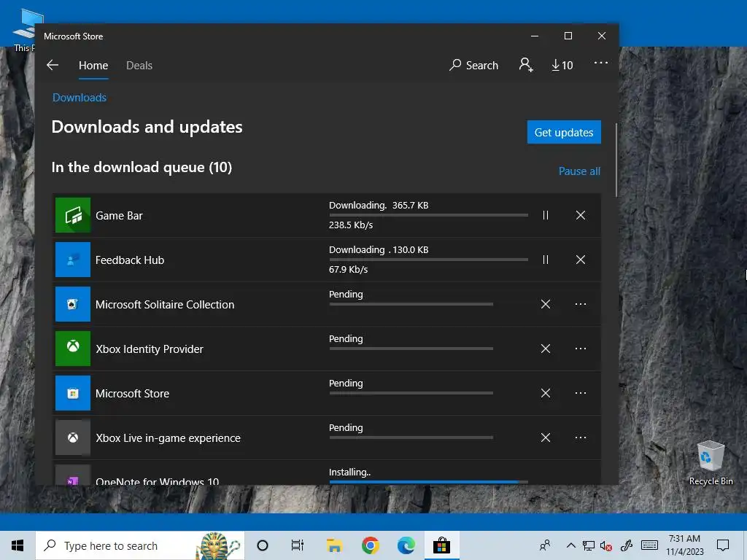Switch to the Deals tab
The height and width of the screenshot is (560, 747).
(139, 65)
